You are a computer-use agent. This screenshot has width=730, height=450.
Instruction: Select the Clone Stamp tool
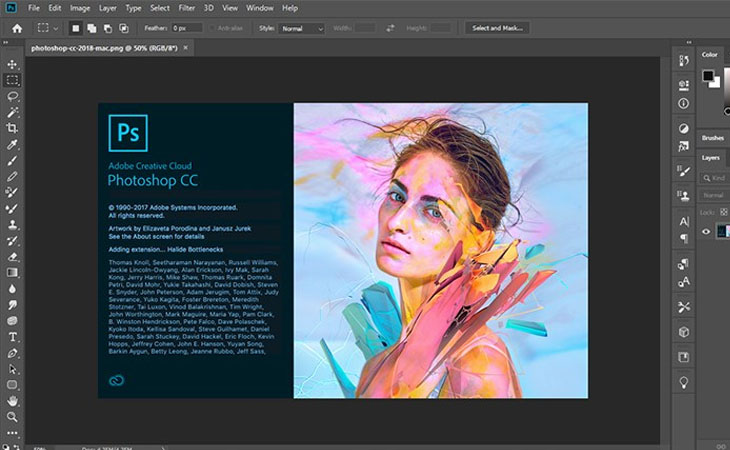(x=12, y=224)
